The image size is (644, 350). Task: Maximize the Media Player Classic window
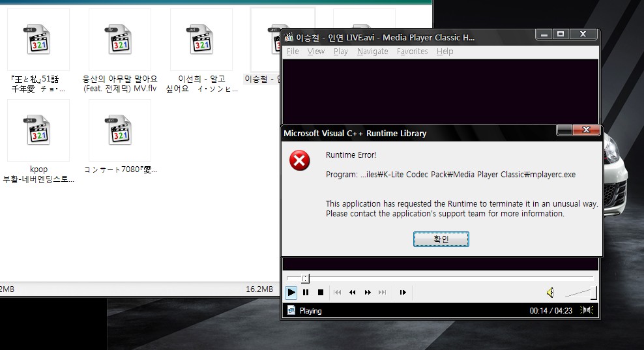561,35
